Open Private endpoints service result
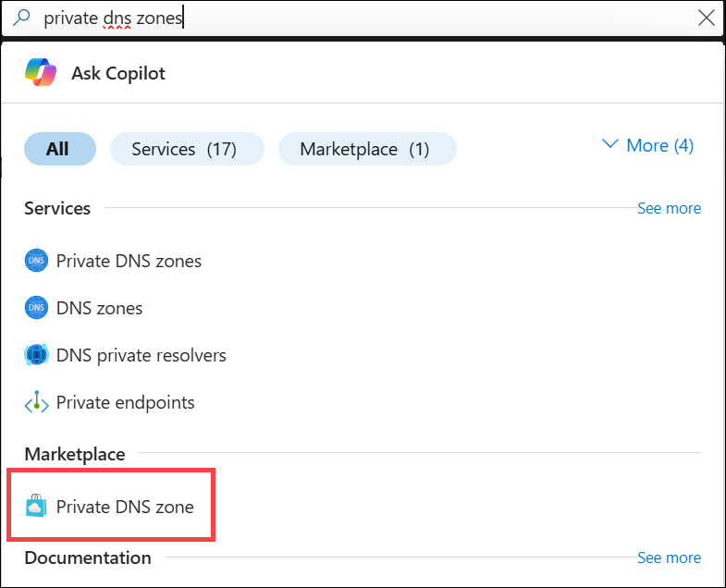Screen dimensions: 726x588 point(125,402)
